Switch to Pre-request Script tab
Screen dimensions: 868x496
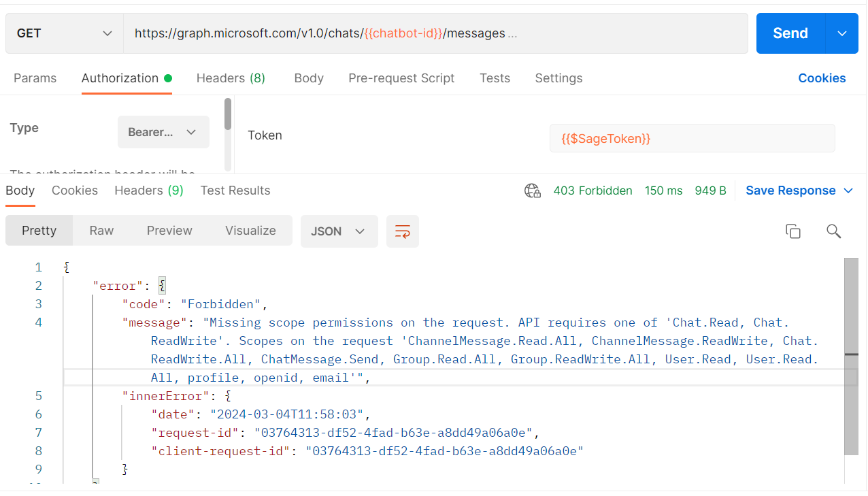[401, 78]
